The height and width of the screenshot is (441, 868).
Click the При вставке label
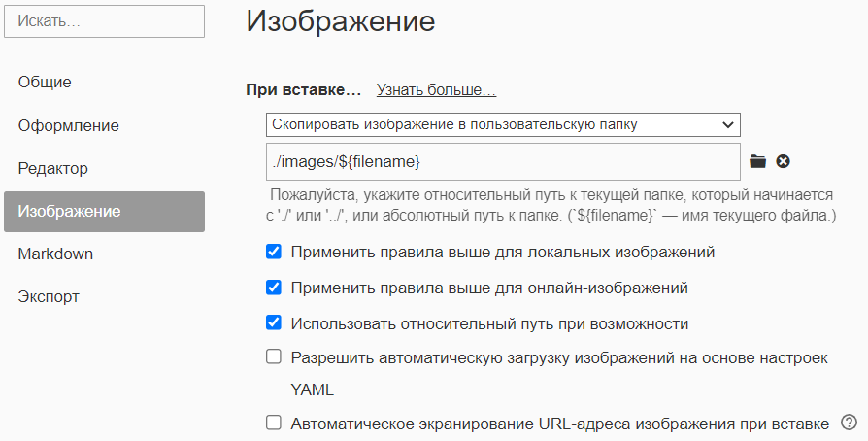click(303, 90)
